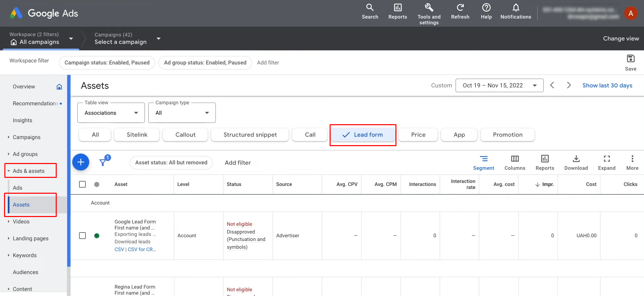
Task: Open the Columns settings
Action: (515, 163)
